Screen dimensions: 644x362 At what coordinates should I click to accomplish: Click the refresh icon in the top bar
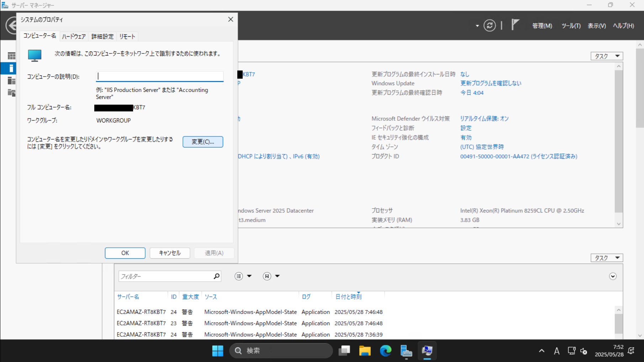tap(490, 25)
